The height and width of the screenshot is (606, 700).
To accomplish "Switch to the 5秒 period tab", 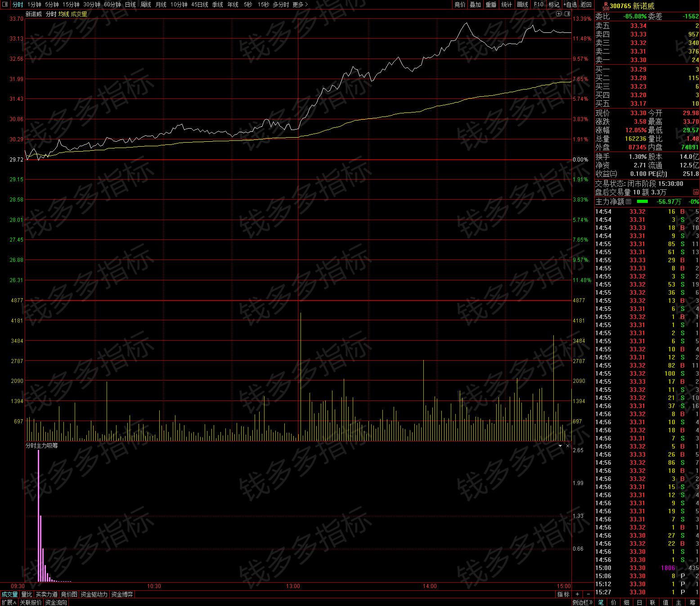I will point(248,4).
